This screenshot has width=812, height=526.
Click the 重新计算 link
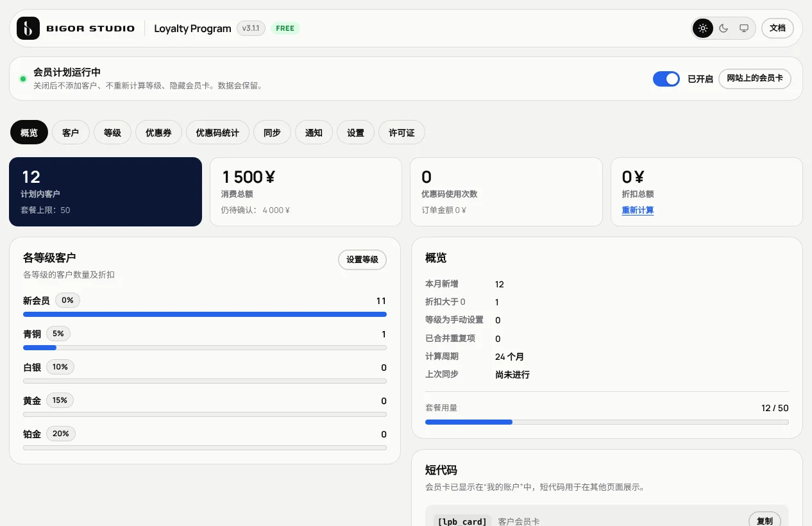(638, 210)
